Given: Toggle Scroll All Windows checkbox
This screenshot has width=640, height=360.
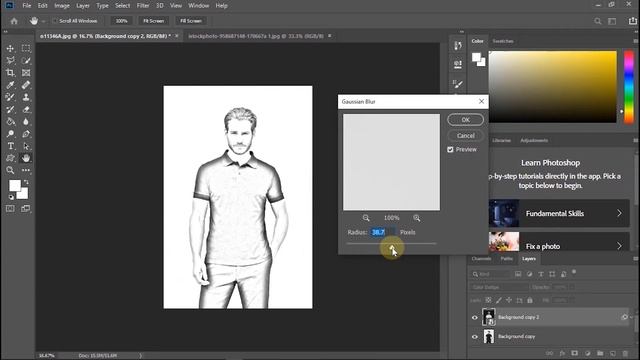Looking at the screenshot, I should coord(55,21).
